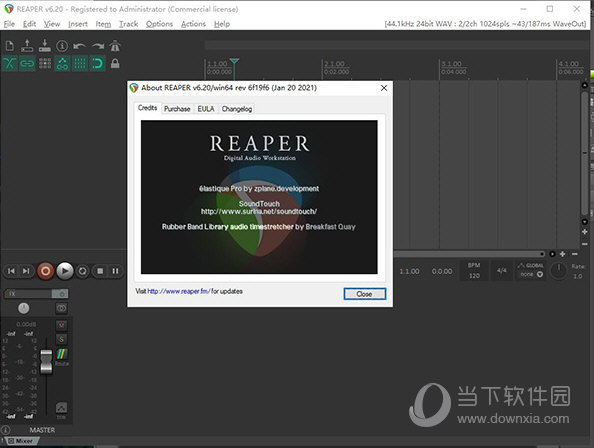Click the playback Rate knob
The width and height of the screenshot is (594, 448).
558,271
